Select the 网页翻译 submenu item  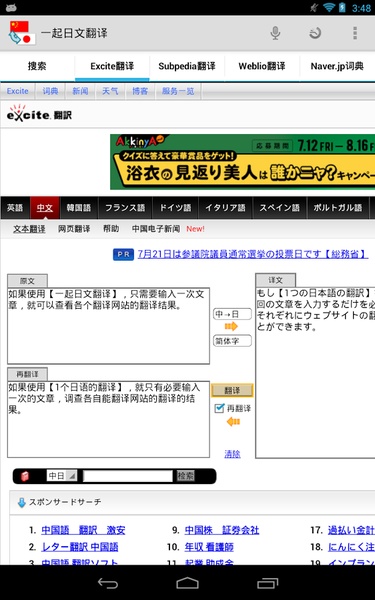click(74, 229)
